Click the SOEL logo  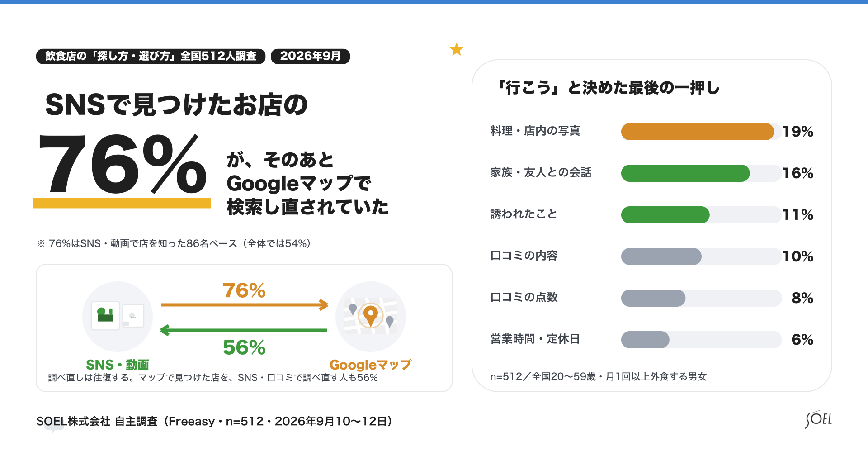click(818, 419)
